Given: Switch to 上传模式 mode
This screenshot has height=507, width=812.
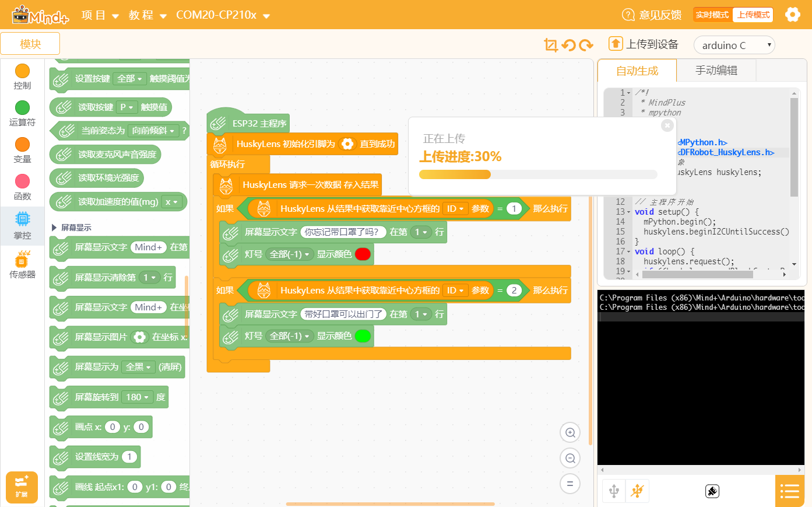Looking at the screenshot, I should tap(753, 15).
